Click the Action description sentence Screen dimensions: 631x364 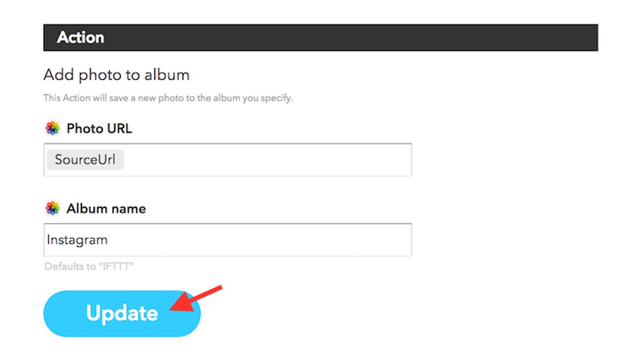(167, 98)
